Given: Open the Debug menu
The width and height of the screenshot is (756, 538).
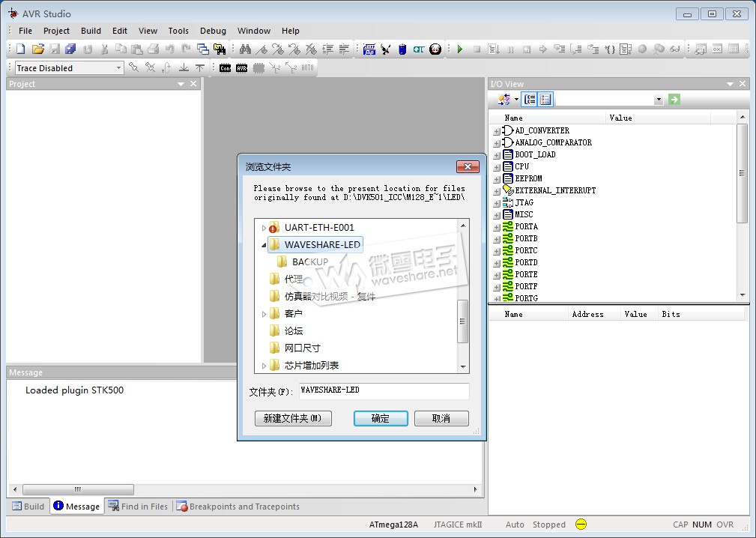Looking at the screenshot, I should pos(213,31).
